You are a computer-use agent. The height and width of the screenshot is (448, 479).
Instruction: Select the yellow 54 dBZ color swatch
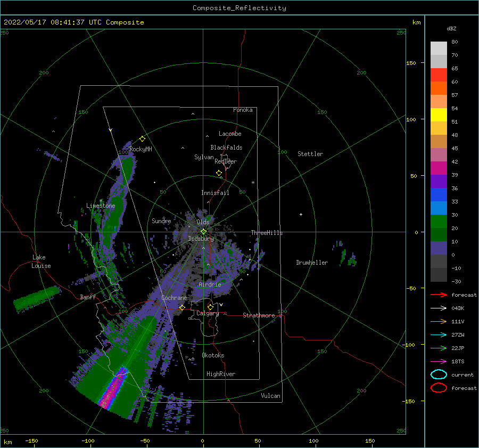[x=439, y=115]
